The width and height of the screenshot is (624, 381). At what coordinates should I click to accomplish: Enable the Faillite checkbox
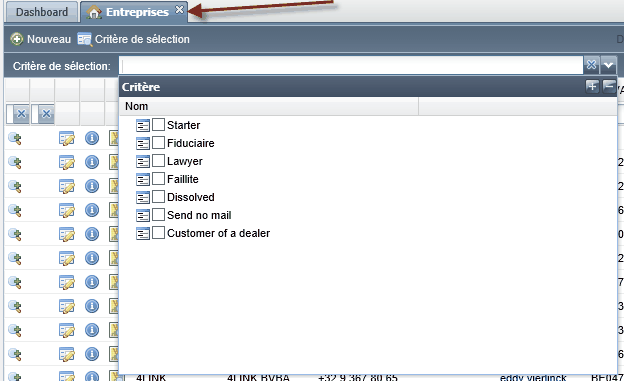[158, 178]
